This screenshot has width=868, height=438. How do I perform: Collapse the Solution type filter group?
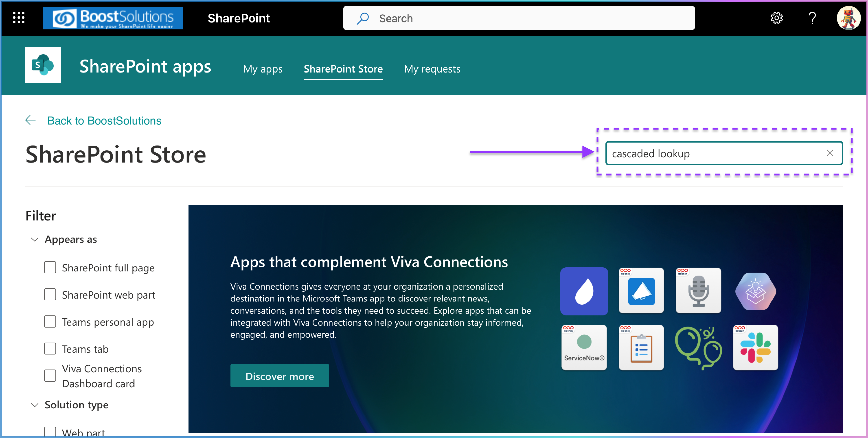pyautogui.click(x=35, y=405)
